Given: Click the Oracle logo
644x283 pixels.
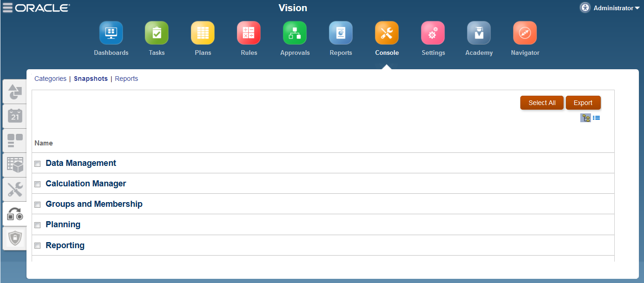Looking at the screenshot, I should [42, 8].
